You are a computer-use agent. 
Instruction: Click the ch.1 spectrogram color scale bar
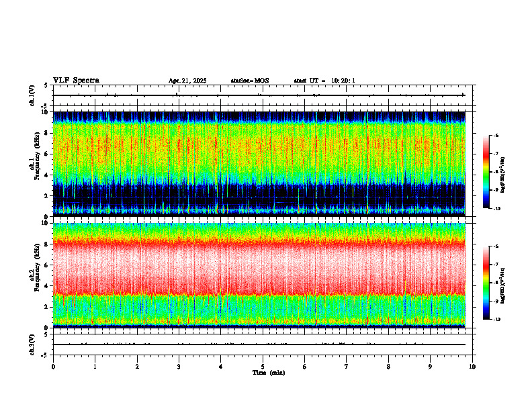[486, 172]
